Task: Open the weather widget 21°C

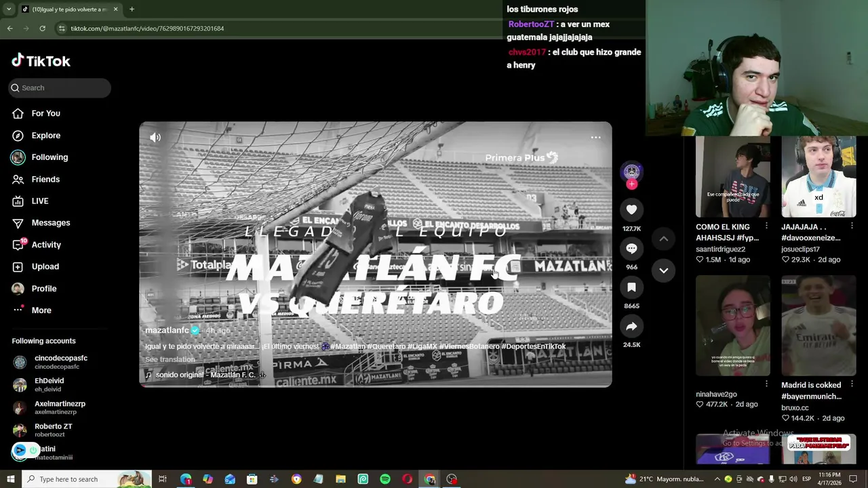Action: 665,479
